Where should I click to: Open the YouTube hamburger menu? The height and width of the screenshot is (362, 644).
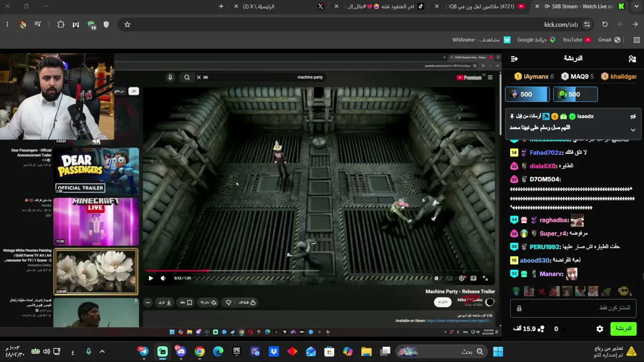(x=490, y=77)
